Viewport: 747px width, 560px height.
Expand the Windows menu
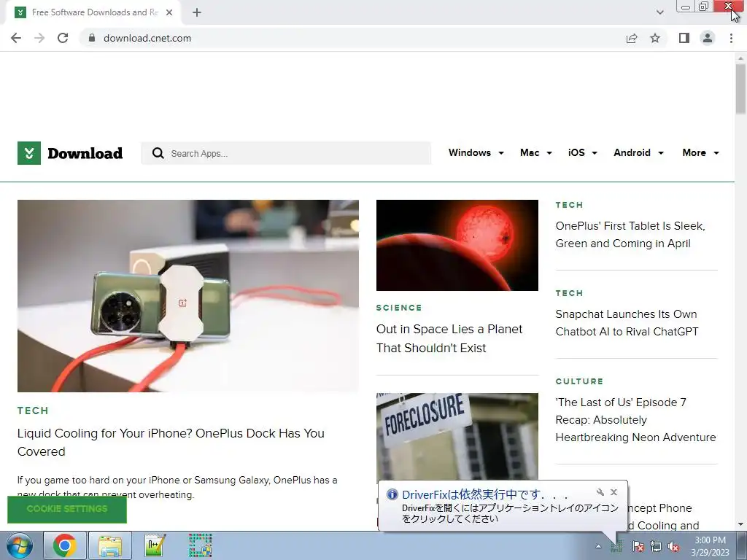pos(476,153)
